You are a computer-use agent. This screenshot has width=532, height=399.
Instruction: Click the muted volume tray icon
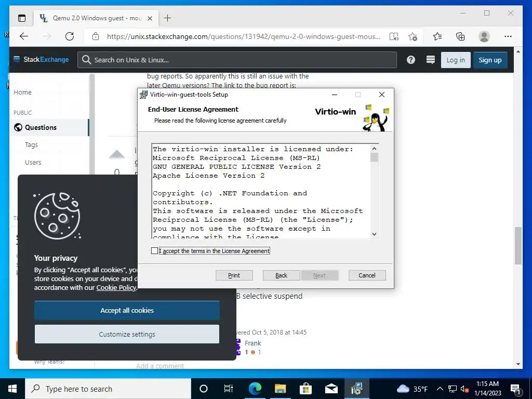(x=465, y=389)
